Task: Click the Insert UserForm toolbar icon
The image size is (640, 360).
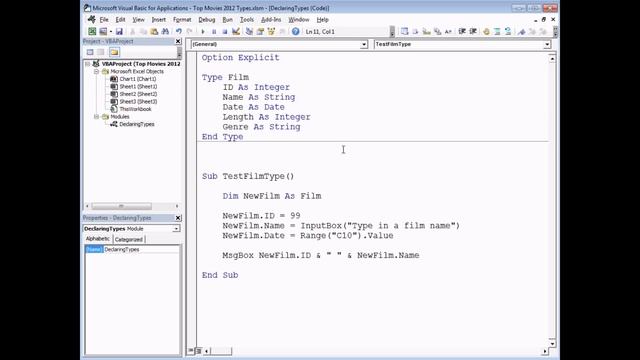Action: click(x=103, y=31)
